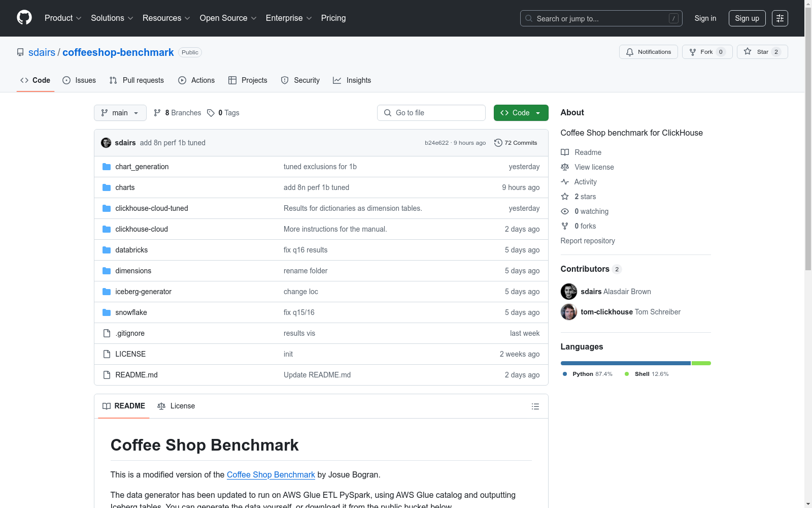Switch to the Issues tab
Image resolution: width=812 pixels, height=508 pixels.
79,80
